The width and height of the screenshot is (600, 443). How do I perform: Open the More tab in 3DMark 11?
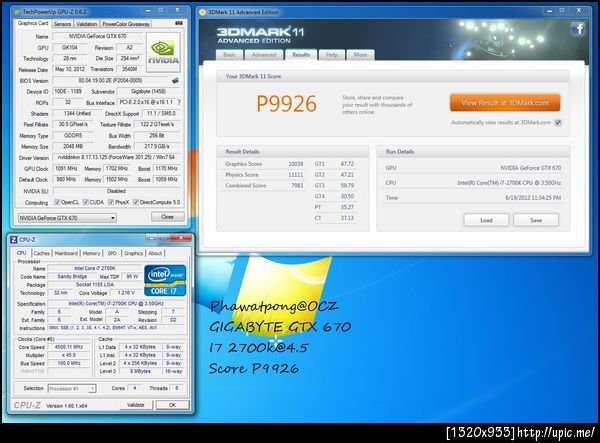click(x=360, y=55)
